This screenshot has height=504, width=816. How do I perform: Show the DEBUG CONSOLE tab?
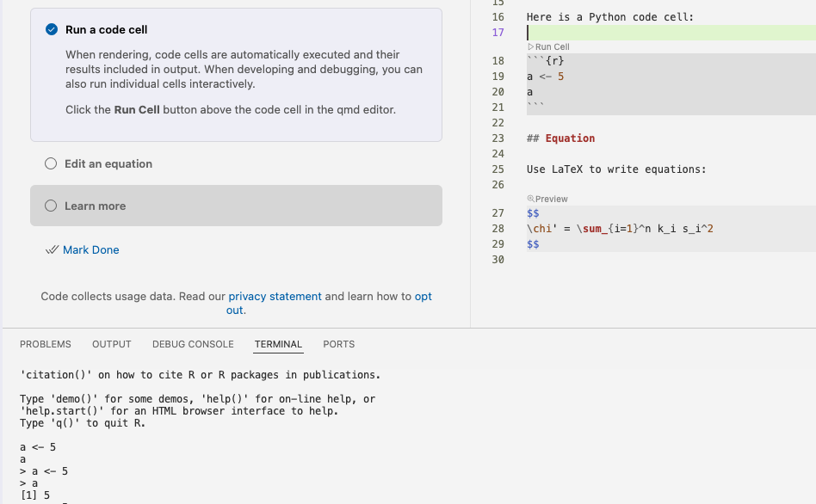(x=193, y=344)
